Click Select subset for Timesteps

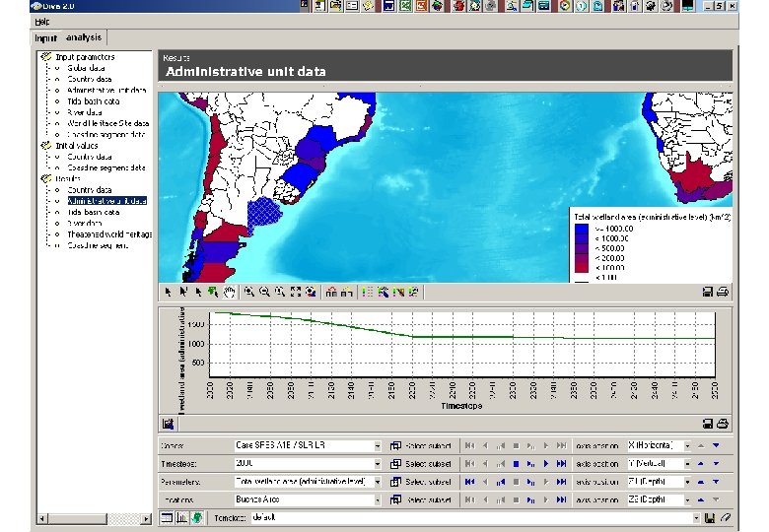(428, 464)
